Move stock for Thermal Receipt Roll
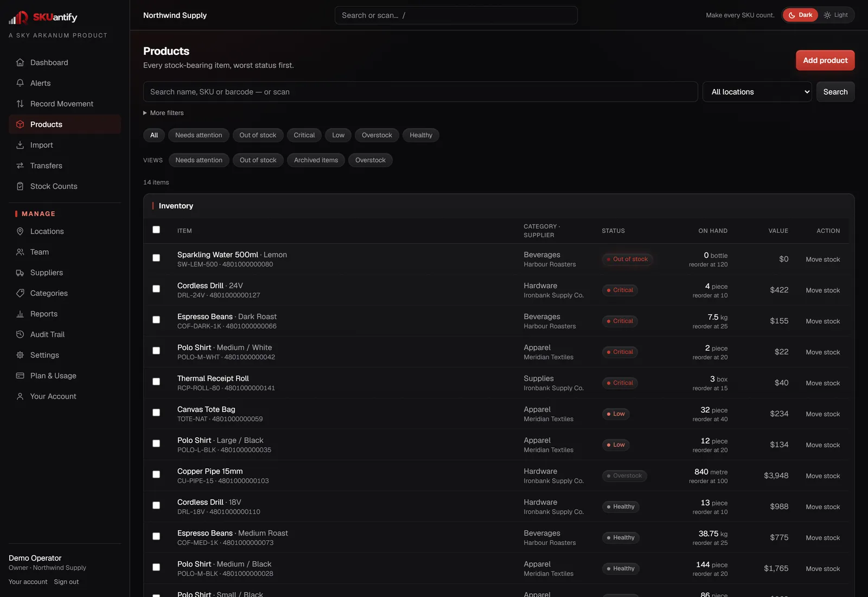Viewport: 868px width, 597px height. pos(822,383)
